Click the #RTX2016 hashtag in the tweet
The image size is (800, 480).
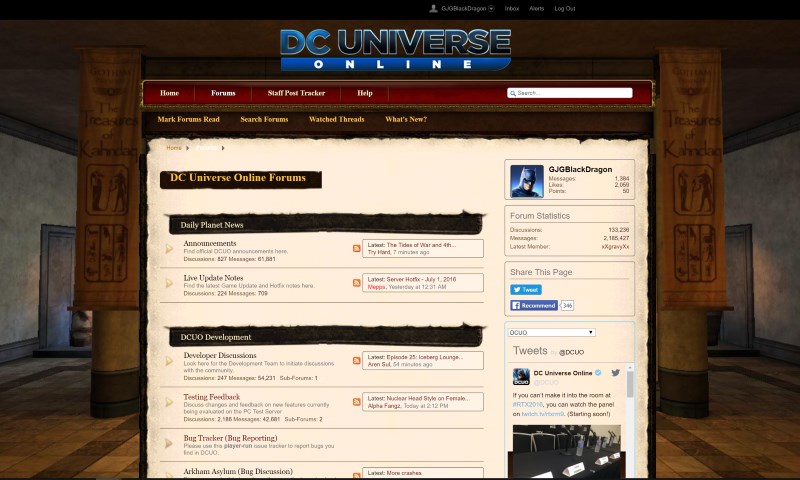(528, 405)
